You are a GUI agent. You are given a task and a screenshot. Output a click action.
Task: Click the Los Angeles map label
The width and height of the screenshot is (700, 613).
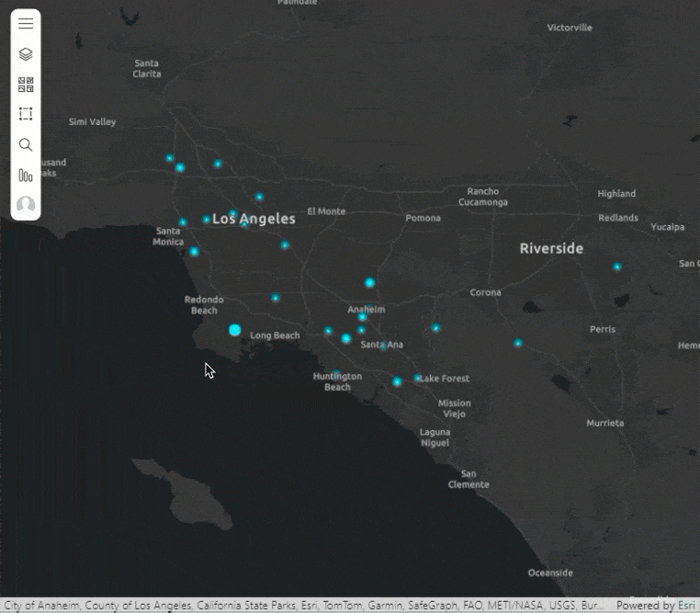254,219
